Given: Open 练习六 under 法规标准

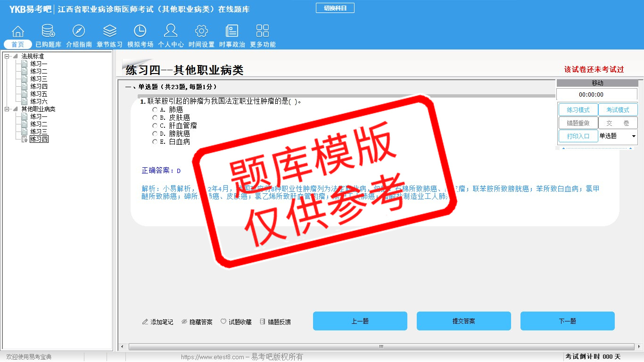Looking at the screenshot, I should pyautogui.click(x=39, y=102).
